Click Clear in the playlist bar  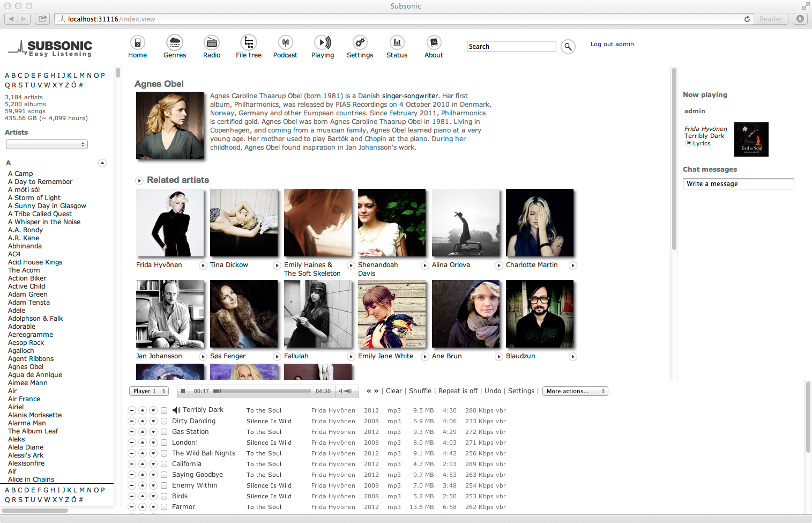(x=394, y=391)
